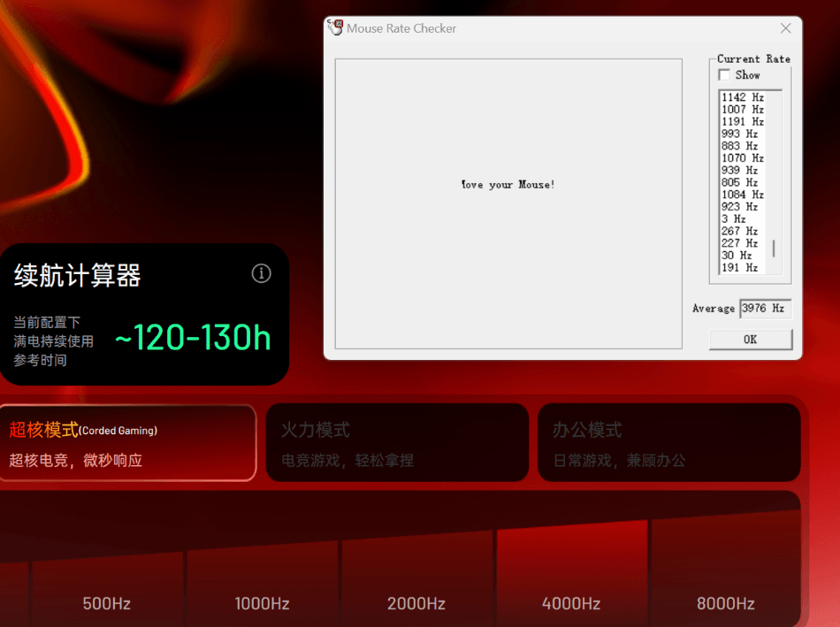Click the Average Hz value field

(765, 309)
